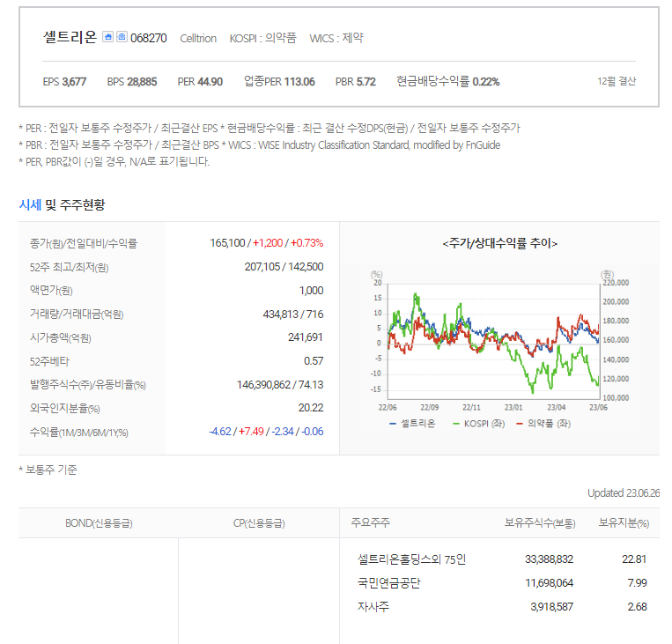Click the 보유주식수(보통) column header
672x644 pixels.
(x=540, y=522)
